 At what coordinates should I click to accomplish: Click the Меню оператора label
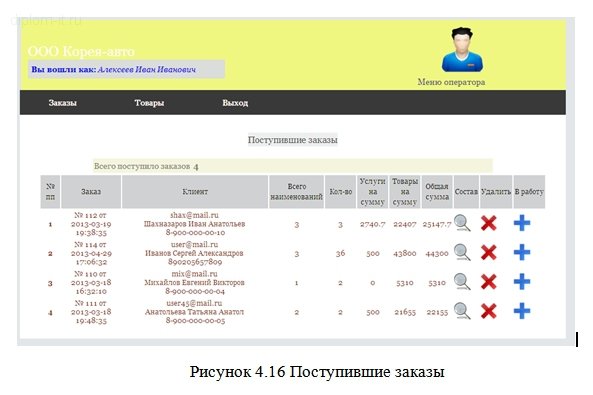tap(451, 82)
